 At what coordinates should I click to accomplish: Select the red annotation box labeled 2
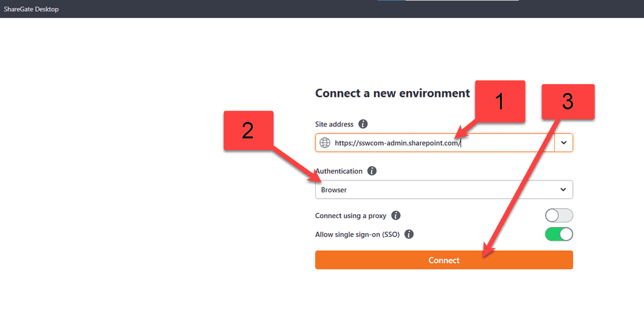coord(248,131)
